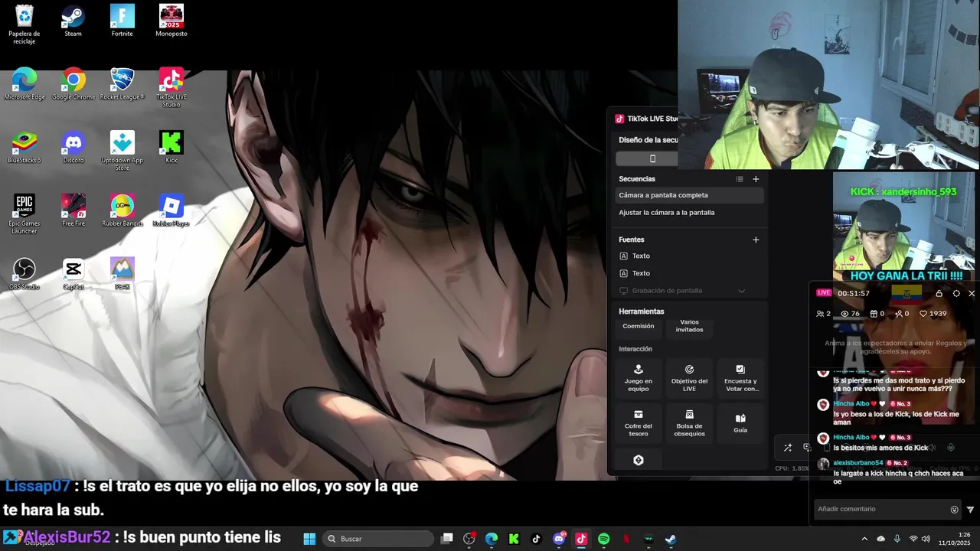Click the magic wand effects icon
980x551 pixels.
coord(788,448)
